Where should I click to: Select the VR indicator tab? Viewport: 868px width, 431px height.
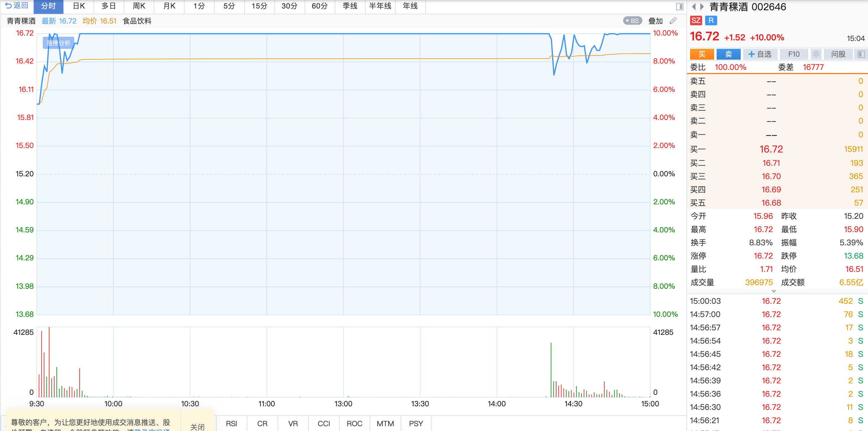pyautogui.click(x=293, y=423)
